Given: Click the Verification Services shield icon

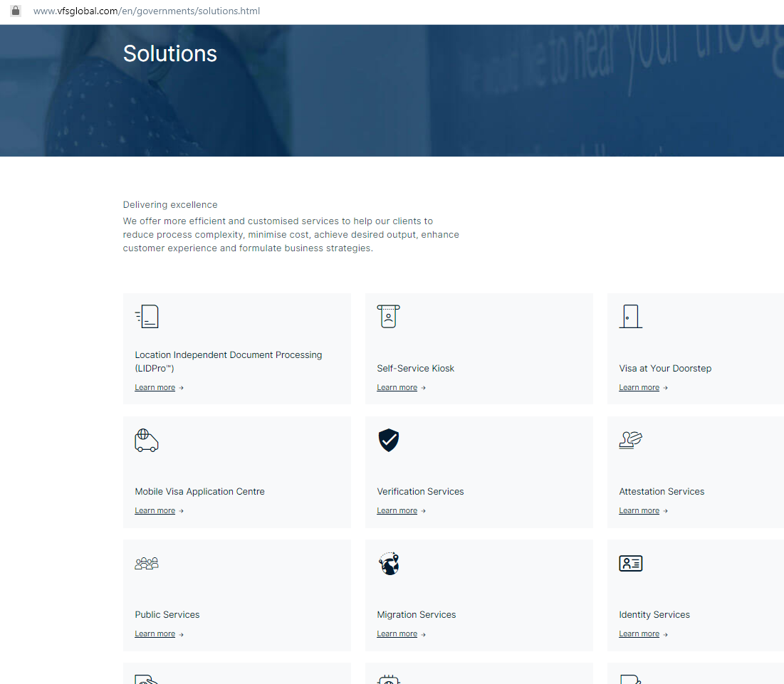Looking at the screenshot, I should point(389,440).
